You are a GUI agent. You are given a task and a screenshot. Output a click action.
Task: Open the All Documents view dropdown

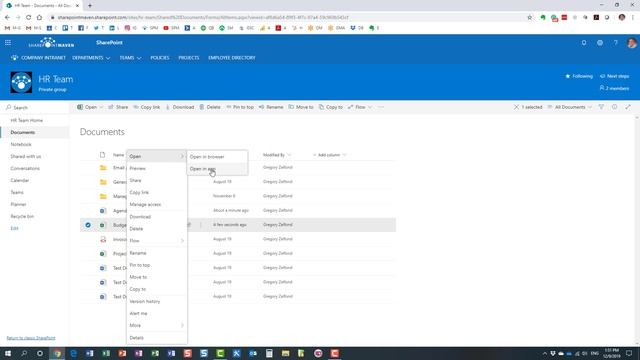(x=569, y=107)
